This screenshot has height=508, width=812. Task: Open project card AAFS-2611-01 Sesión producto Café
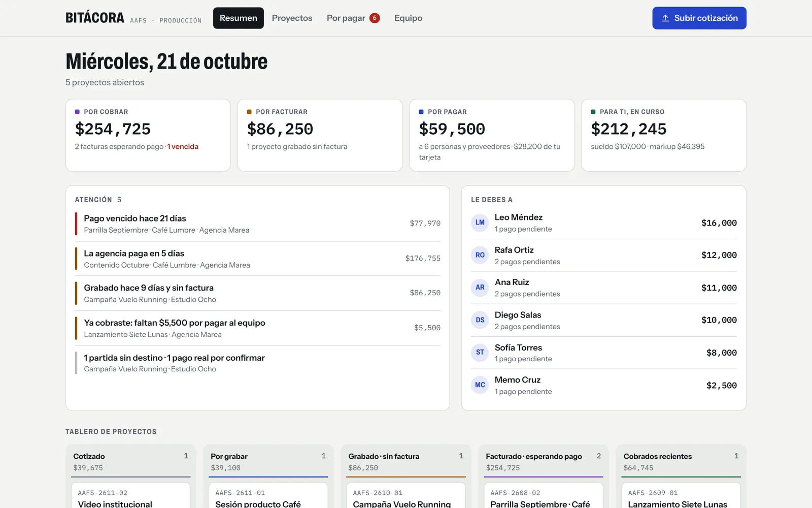pyautogui.click(x=268, y=496)
